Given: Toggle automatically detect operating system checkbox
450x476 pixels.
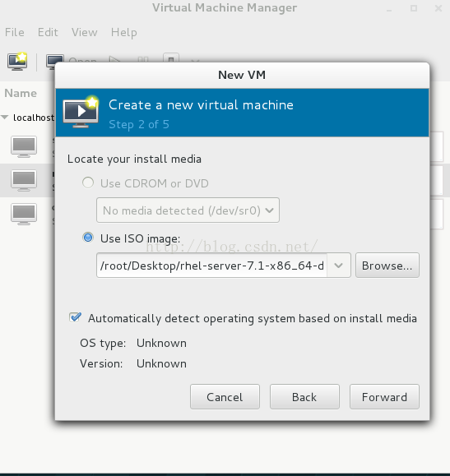Looking at the screenshot, I should [75, 318].
